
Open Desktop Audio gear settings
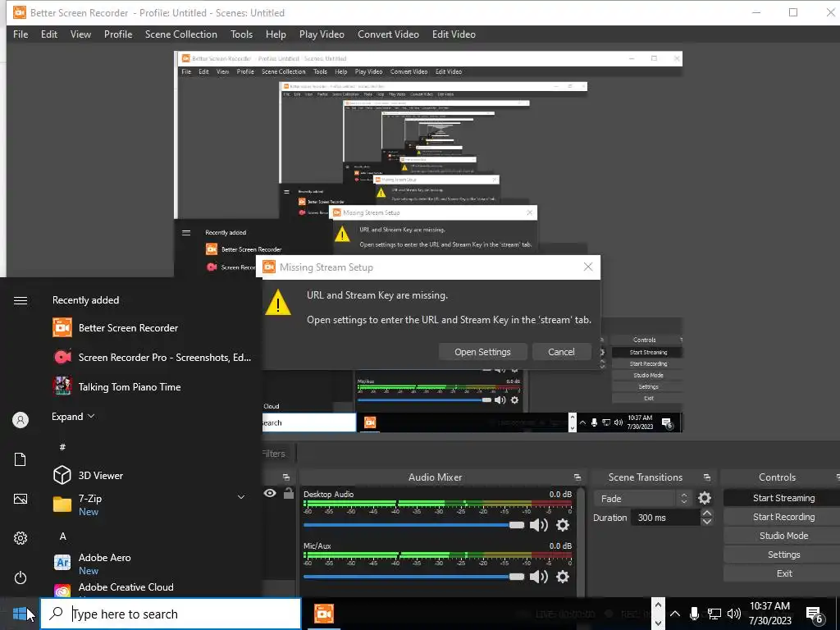563,525
